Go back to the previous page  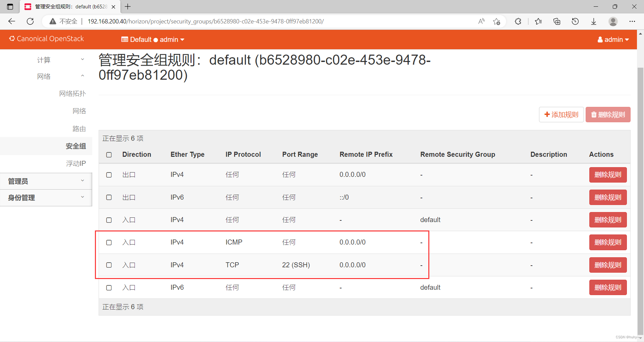click(12, 21)
